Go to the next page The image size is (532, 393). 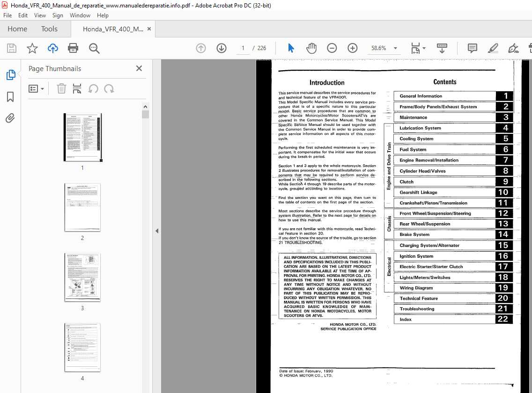[x=221, y=48]
